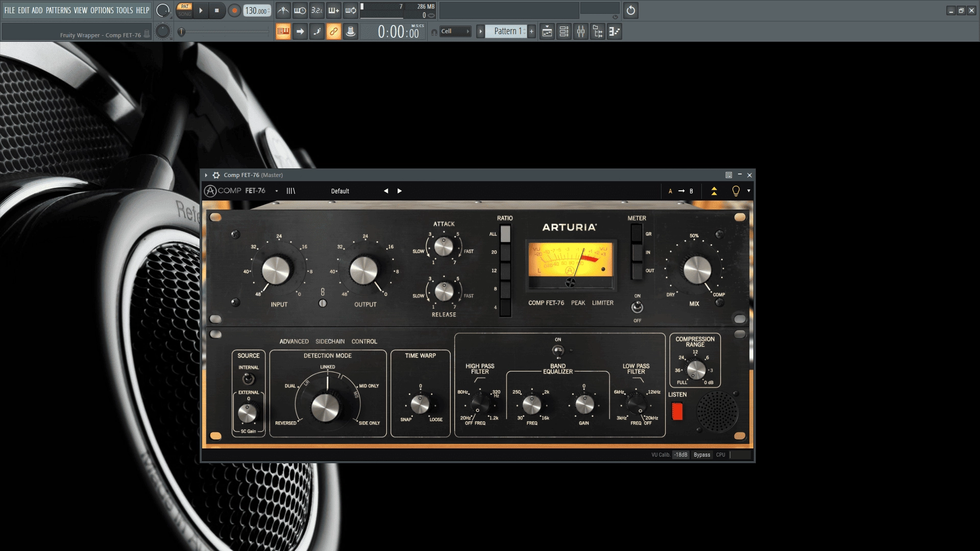Screen dimensions: 980x551
Task: Open the Mixer view icon
Action: coord(581,32)
